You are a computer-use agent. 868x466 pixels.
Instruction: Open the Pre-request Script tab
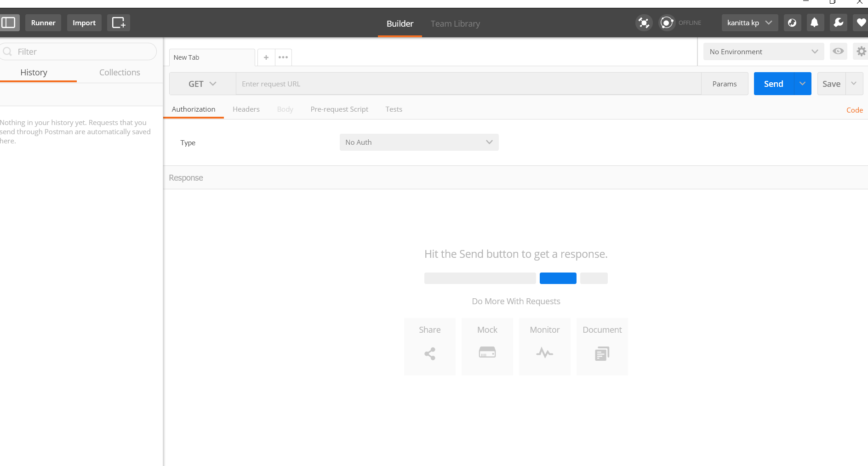click(339, 109)
